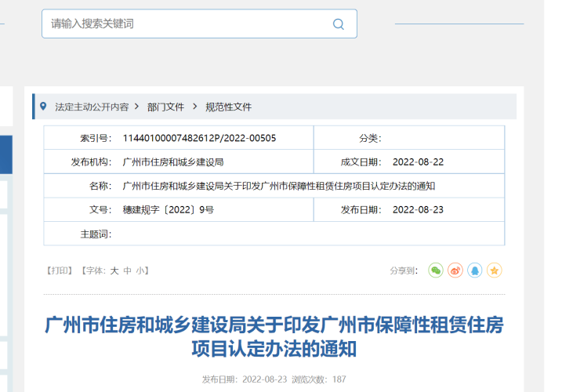
Task: Share article to QQ
Action: click(475, 270)
